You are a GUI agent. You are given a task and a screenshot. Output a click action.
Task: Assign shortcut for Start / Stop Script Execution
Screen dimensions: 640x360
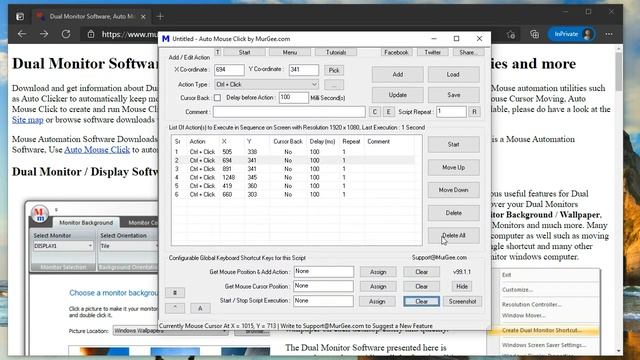pos(377,301)
